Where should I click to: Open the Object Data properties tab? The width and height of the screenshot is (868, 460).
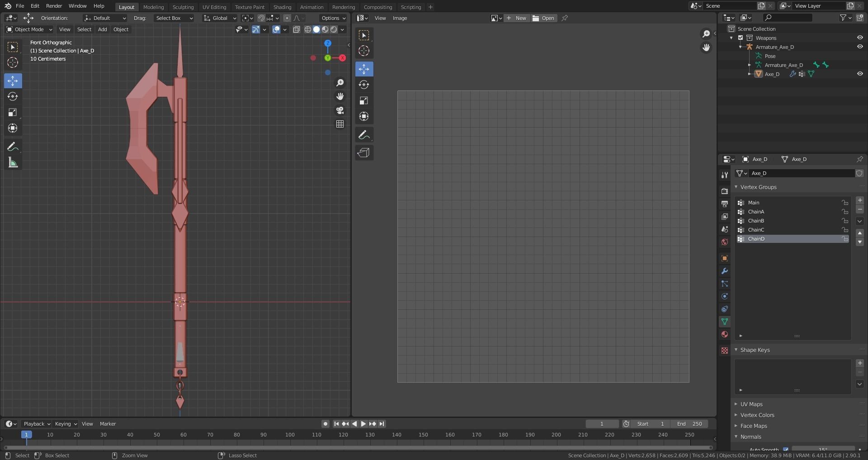[x=725, y=322]
